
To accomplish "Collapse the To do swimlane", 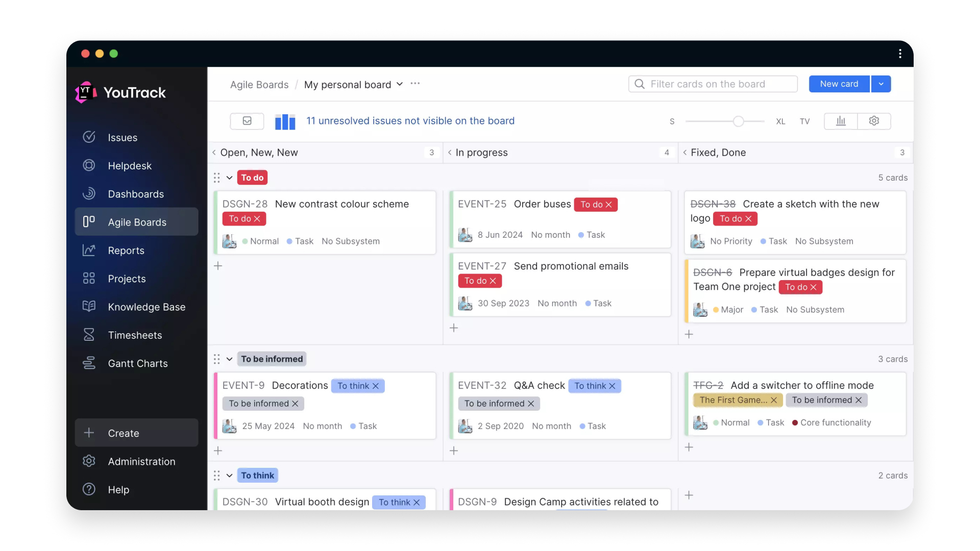I will tap(230, 178).
